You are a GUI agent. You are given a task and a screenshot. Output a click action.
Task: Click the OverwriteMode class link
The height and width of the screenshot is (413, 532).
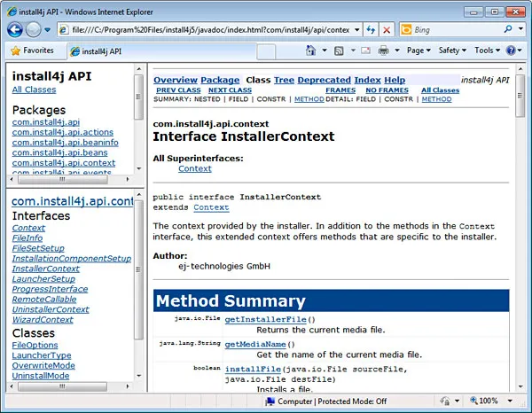[43, 365]
